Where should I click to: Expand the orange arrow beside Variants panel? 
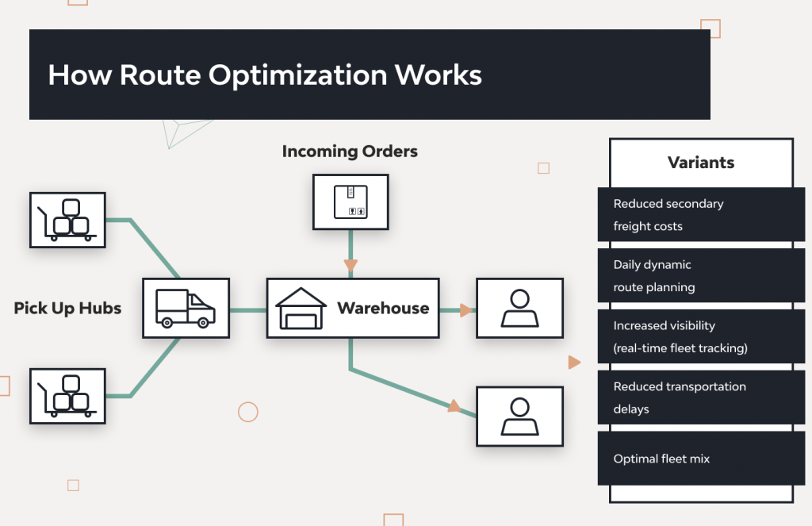[574, 362]
